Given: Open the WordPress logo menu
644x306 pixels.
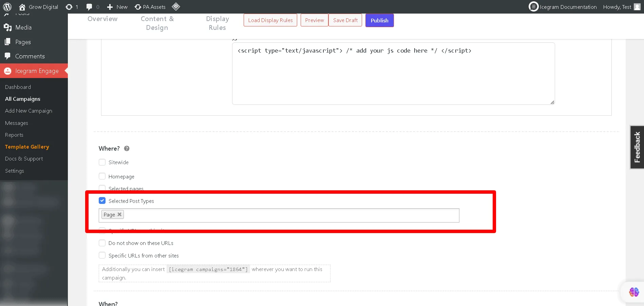Looking at the screenshot, I should (x=7, y=7).
